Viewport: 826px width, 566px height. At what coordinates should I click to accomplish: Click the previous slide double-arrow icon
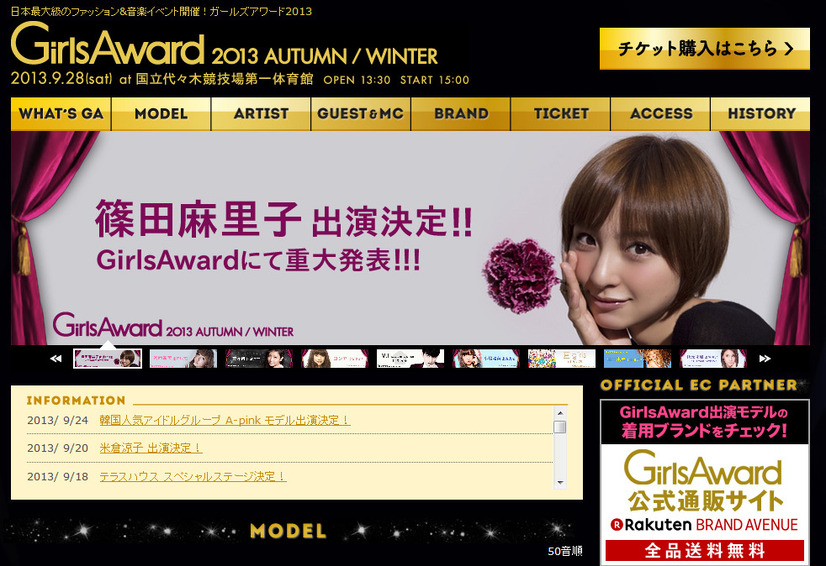(x=56, y=359)
